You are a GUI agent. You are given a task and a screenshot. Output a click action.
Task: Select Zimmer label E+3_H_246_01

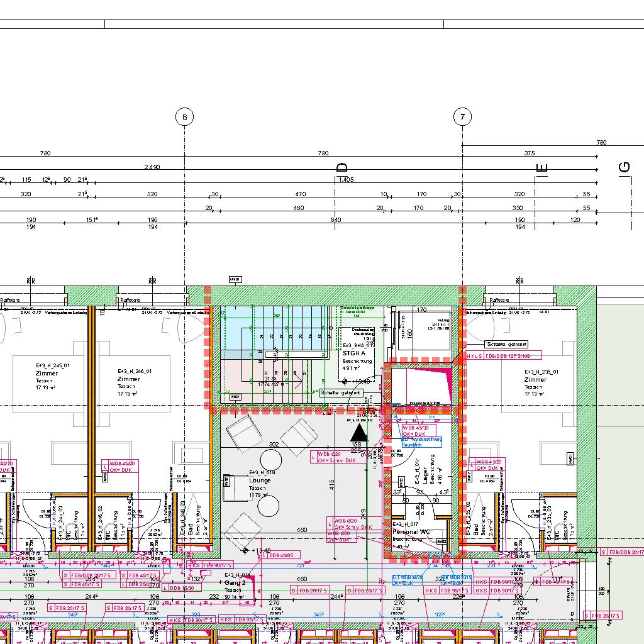128,379
